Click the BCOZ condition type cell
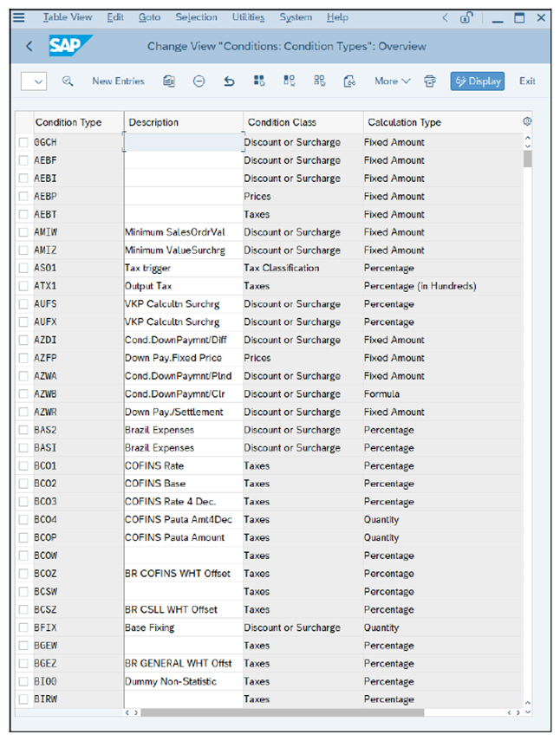This screenshot has width=560, height=741. 78,573
